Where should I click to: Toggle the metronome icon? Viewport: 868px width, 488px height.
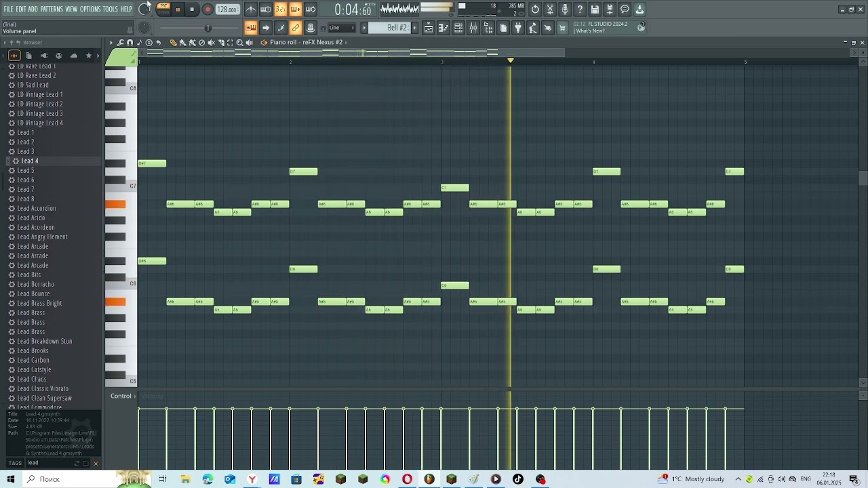click(251, 9)
